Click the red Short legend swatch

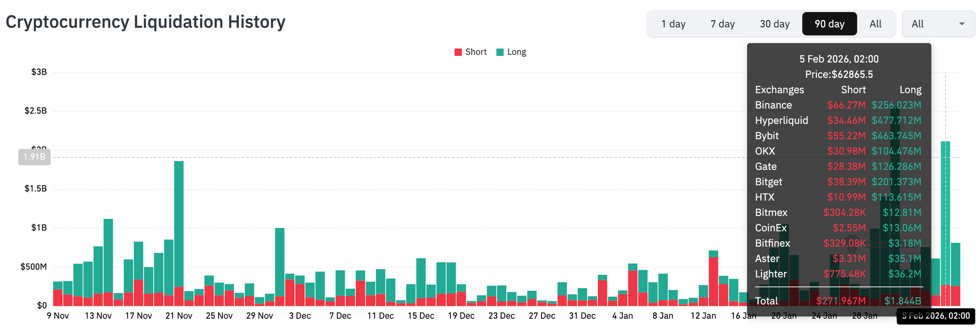point(458,52)
